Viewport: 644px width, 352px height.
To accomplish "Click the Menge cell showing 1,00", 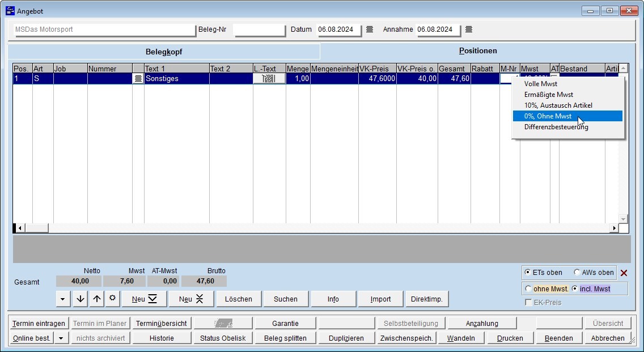I will pos(298,78).
